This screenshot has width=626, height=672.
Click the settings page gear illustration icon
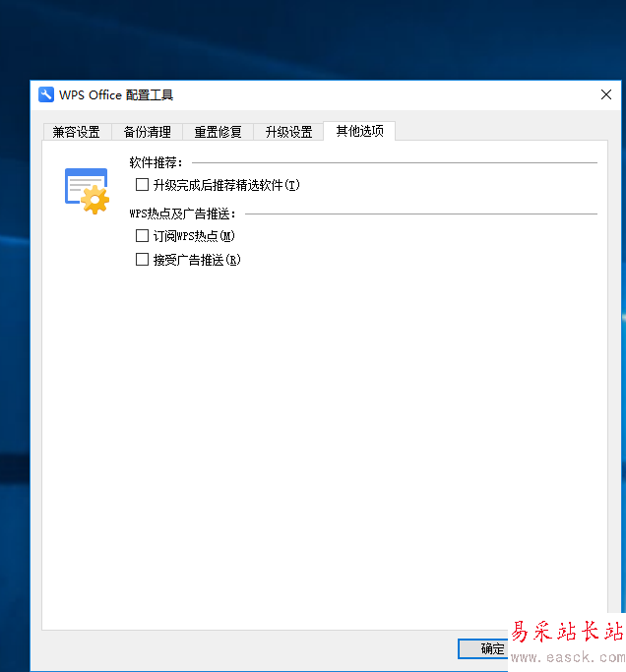[87, 191]
